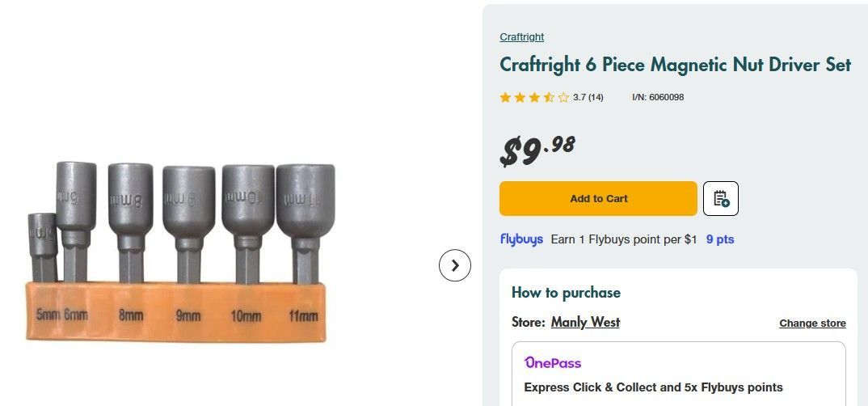
Task: Click the nut driver set product photo
Action: click(x=181, y=252)
